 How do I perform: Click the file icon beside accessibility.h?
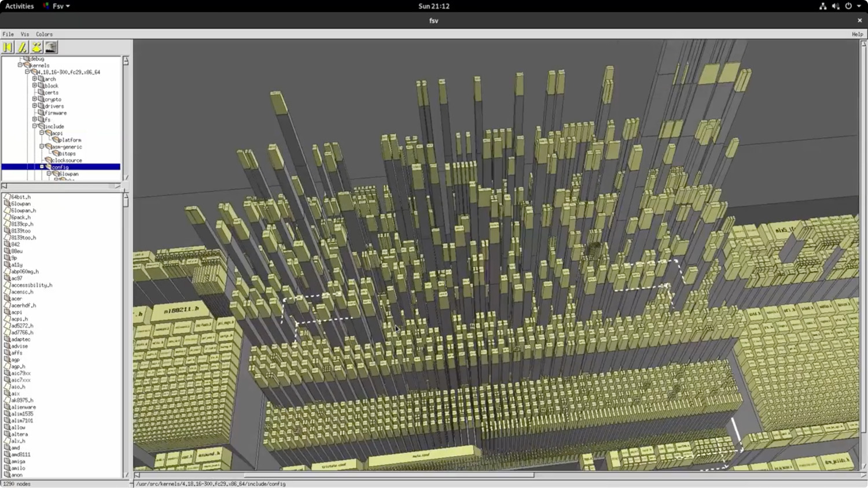[x=7, y=285]
